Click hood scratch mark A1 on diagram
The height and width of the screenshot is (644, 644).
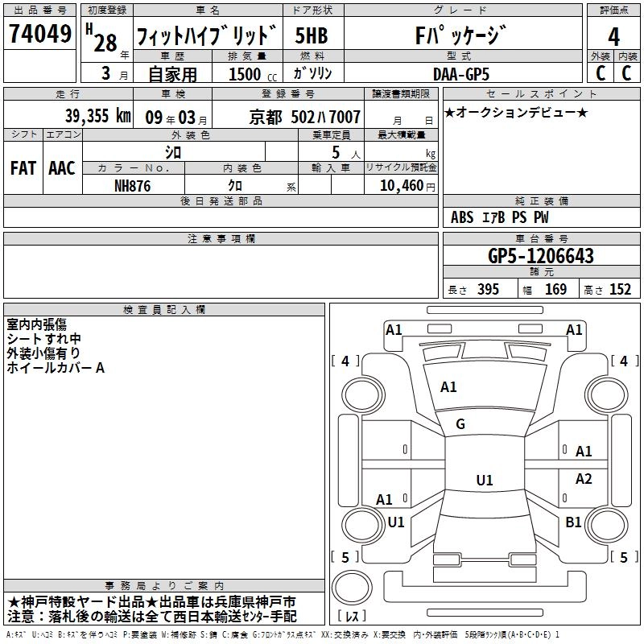448,387
